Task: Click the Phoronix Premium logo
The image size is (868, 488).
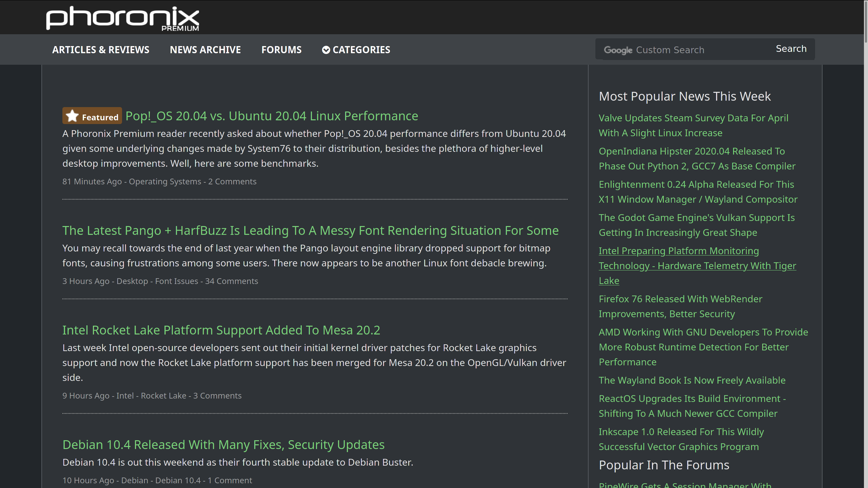Action: click(122, 18)
